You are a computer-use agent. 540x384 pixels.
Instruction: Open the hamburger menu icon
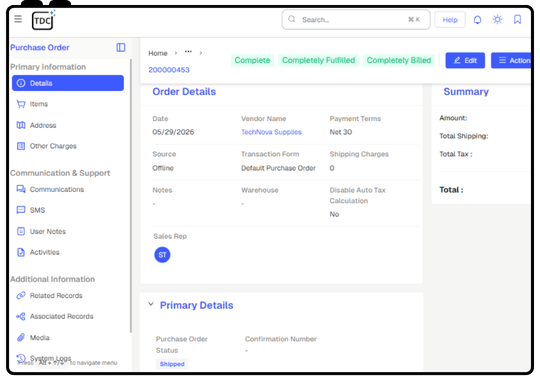[x=18, y=19]
